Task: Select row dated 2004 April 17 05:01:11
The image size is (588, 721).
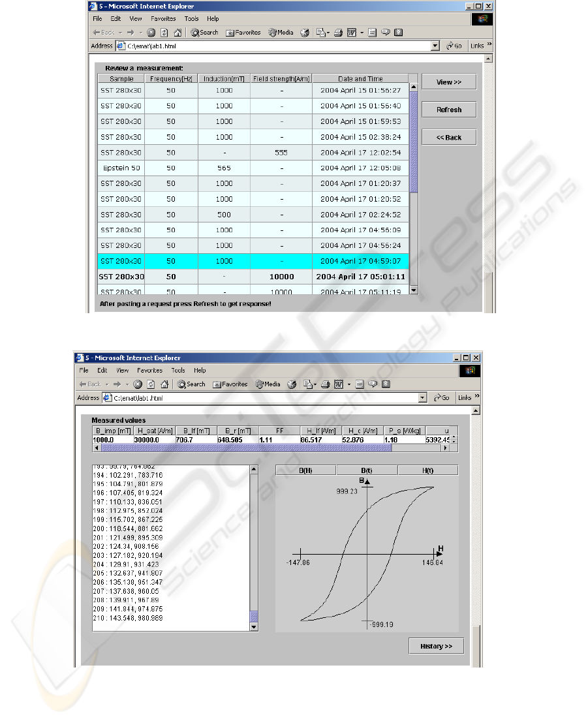Action: pos(253,277)
